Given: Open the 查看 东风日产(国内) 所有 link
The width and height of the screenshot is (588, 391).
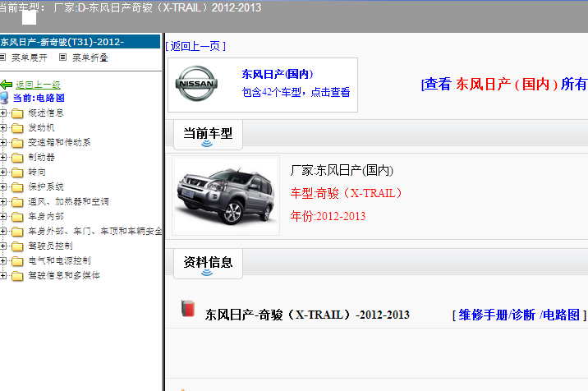Looking at the screenshot, I should [504, 84].
